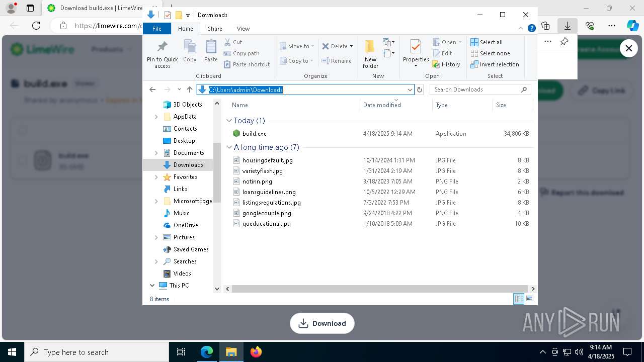The width and height of the screenshot is (644, 362).
Task: Close the LimeWire overlay with X
Action: coord(629,48)
